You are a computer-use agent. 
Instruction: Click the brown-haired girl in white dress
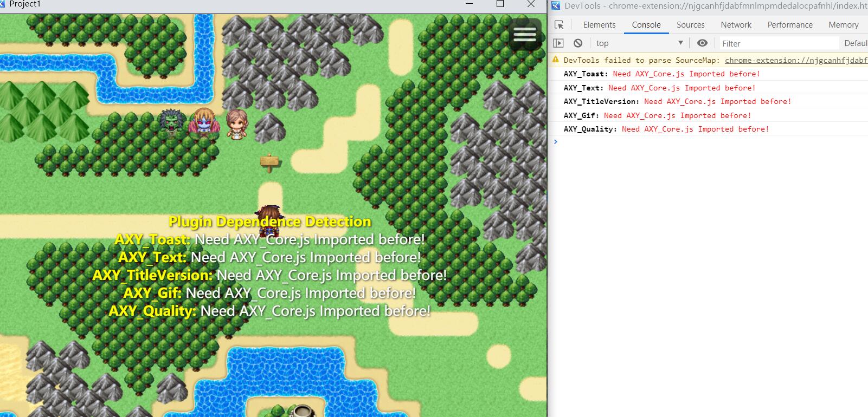236,124
